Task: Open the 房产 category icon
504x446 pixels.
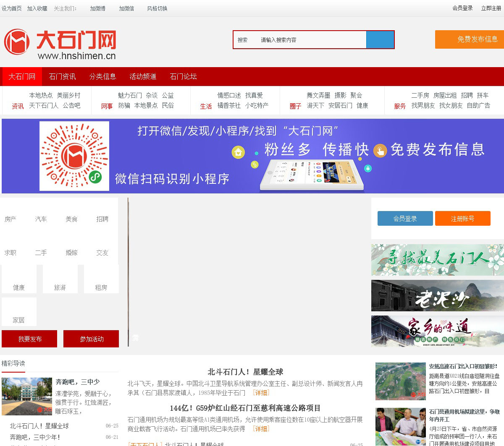Action: tap(10, 215)
